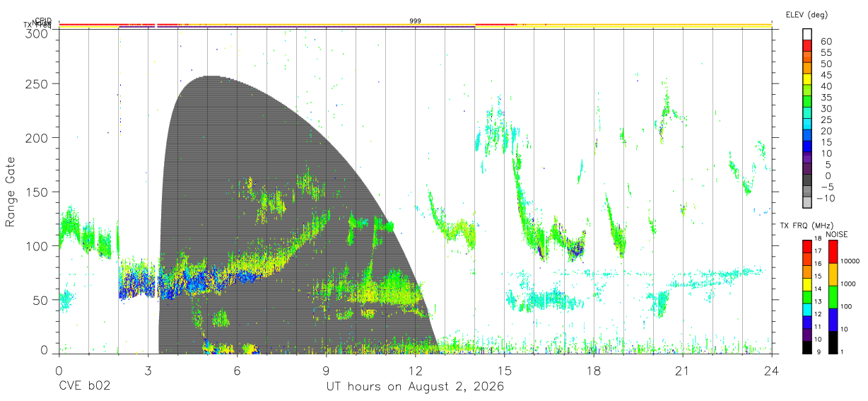Select the orange 1000–10000 segment of NOISE colorbar
Image resolution: width=868 pixels, height=401 pixels.
click(x=833, y=274)
